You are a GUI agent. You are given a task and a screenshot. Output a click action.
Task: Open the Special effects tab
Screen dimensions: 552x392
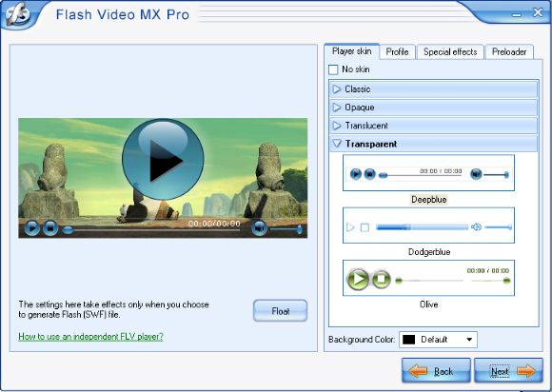[x=450, y=52]
